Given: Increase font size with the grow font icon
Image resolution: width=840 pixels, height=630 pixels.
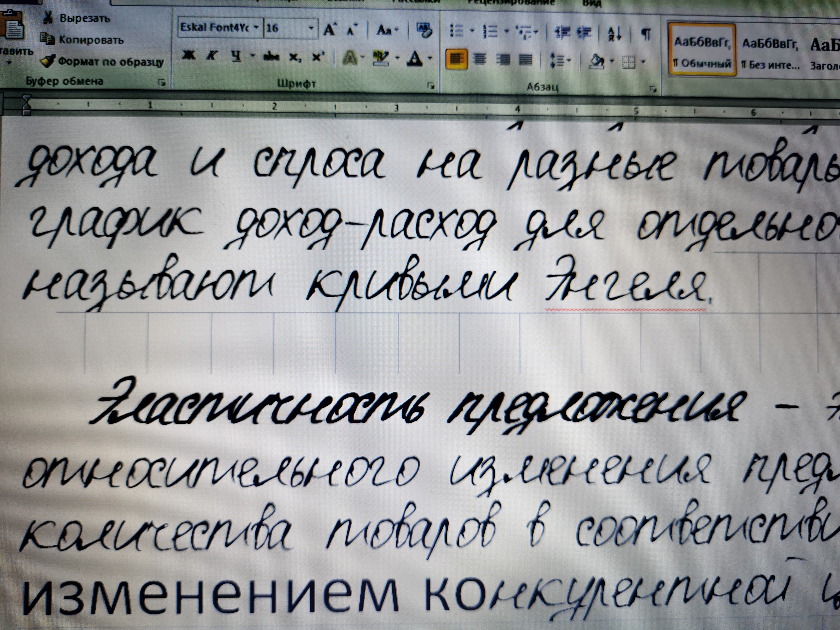Looking at the screenshot, I should click(330, 29).
